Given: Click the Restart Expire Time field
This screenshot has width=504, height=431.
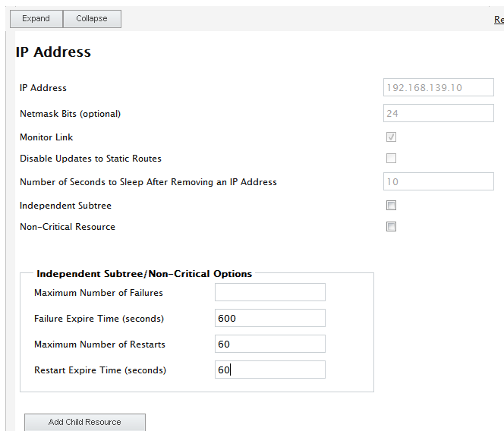Looking at the screenshot, I should (270, 370).
